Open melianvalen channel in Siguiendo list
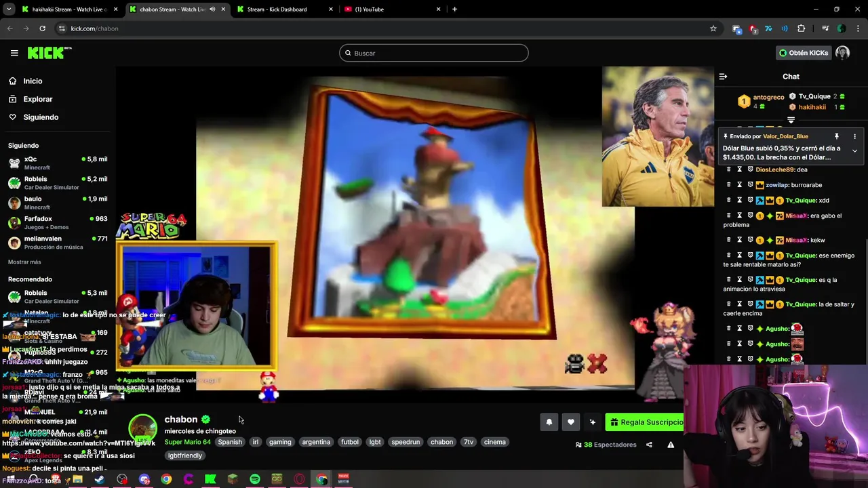Image resolution: width=868 pixels, height=488 pixels. [57, 242]
